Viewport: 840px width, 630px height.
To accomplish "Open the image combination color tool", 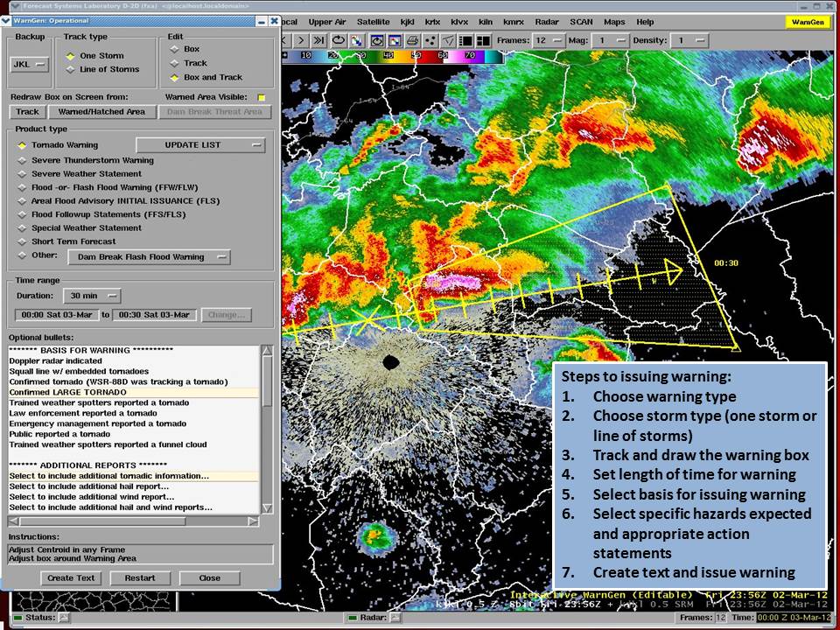I will pos(356,40).
